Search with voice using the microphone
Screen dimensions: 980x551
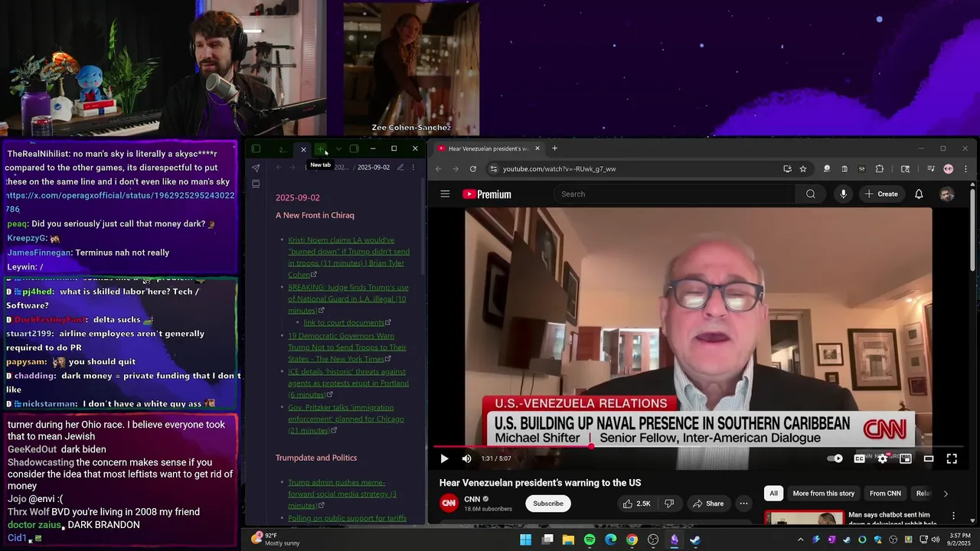[x=843, y=194]
